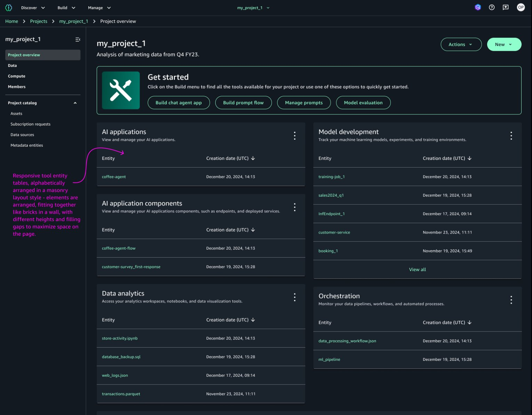Click the tools image in Get started banner

[x=121, y=90]
